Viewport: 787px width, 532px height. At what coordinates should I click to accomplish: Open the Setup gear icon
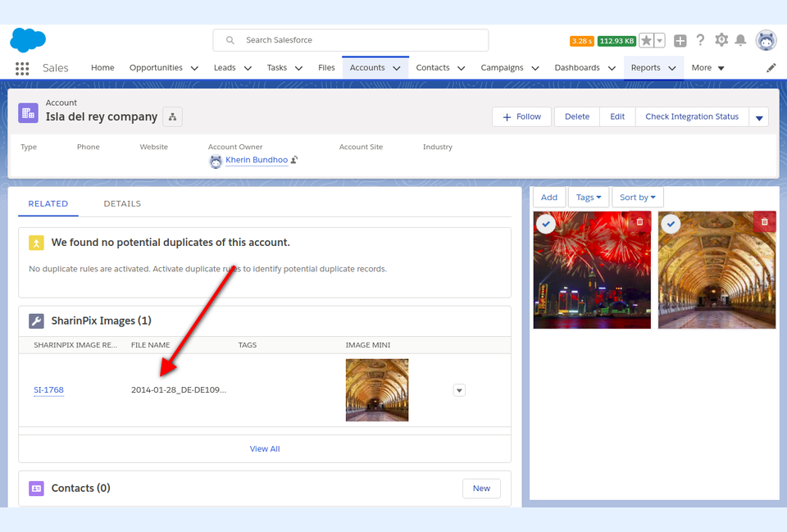pyautogui.click(x=721, y=40)
